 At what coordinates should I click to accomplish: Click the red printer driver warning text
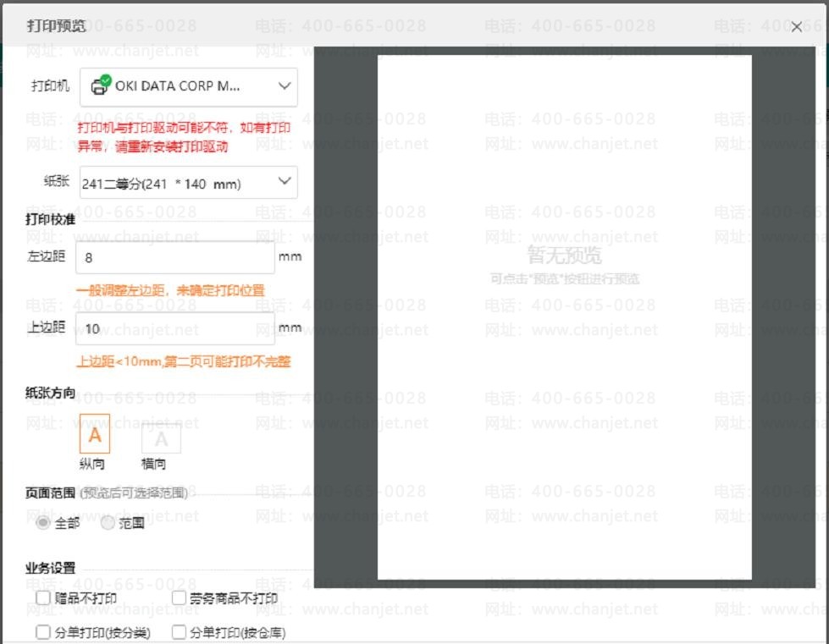point(184,137)
